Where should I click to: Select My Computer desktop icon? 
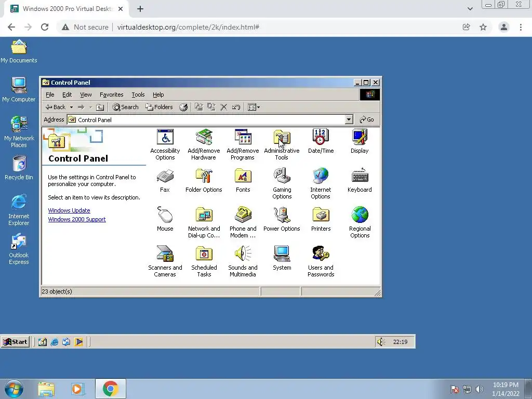[x=19, y=90]
